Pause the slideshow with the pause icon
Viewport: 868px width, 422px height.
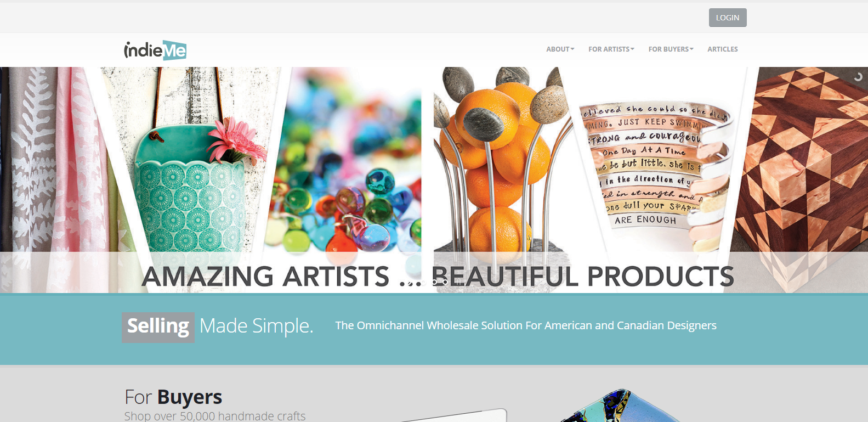459,283
